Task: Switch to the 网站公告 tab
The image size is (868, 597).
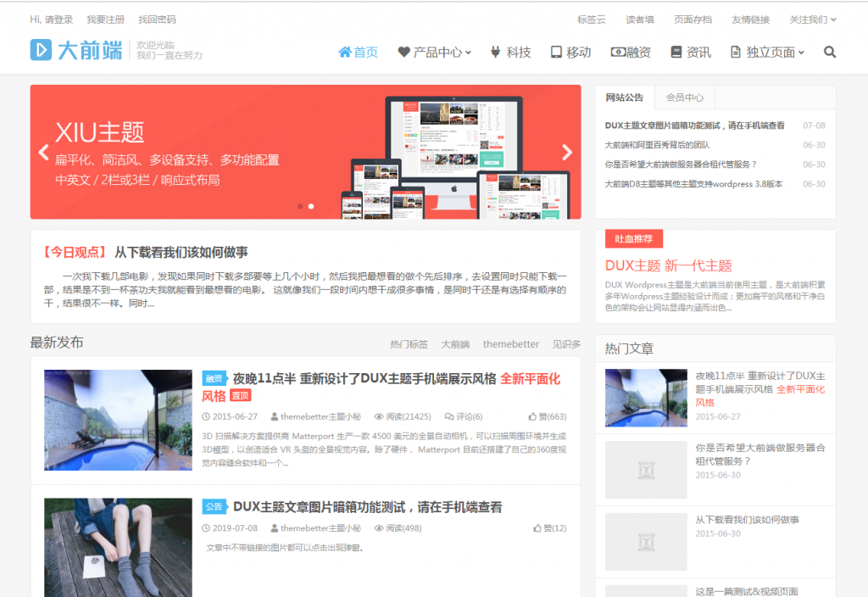Action: (625, 98)
